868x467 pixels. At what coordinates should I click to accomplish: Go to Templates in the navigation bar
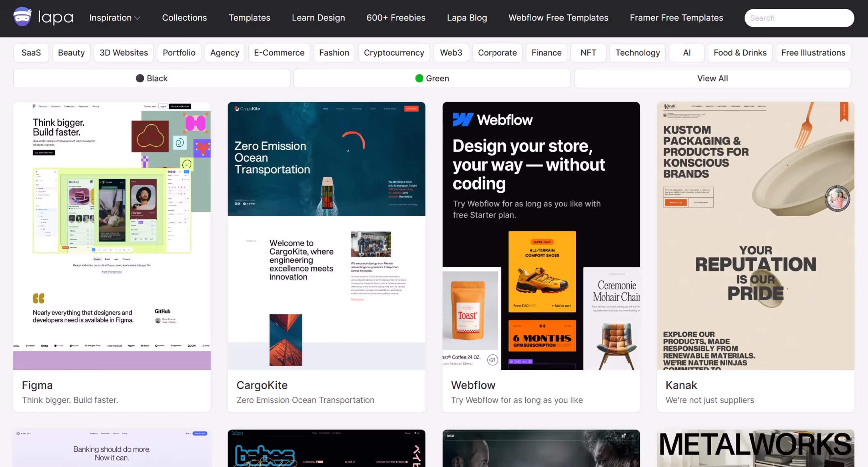(249, 18)
